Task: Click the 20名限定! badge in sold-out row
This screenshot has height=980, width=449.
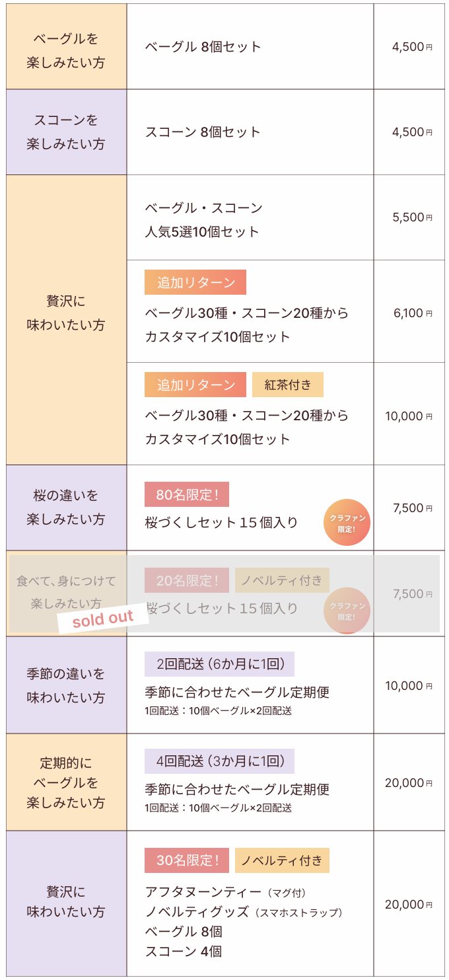Action: [187, 580]
